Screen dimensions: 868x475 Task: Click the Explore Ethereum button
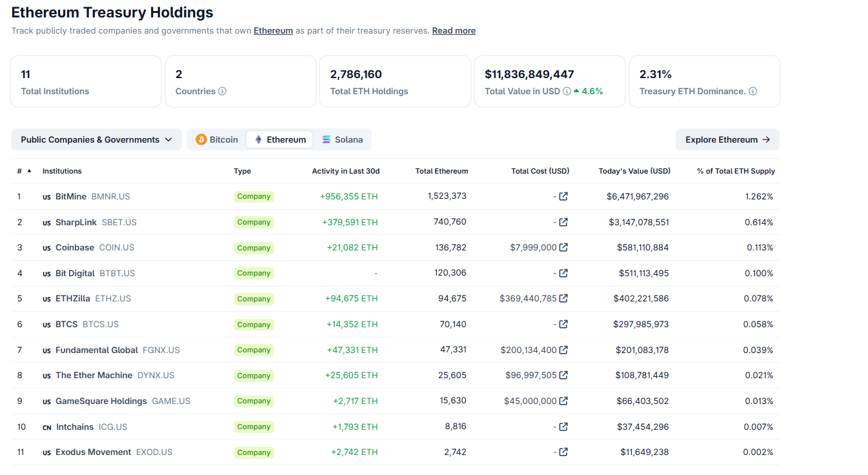[x=727, y=139]
